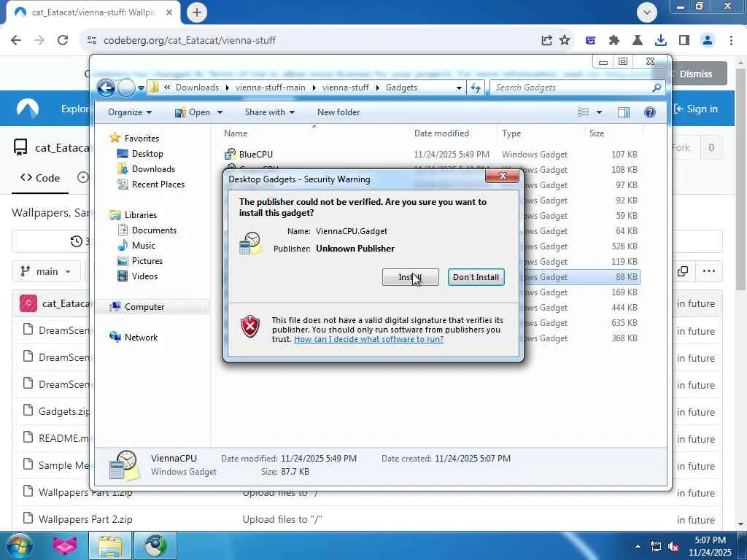Click Dismiss on codeberg banner
The height and width of the screenshot is (560, 747).
click(x=695, y=74)
